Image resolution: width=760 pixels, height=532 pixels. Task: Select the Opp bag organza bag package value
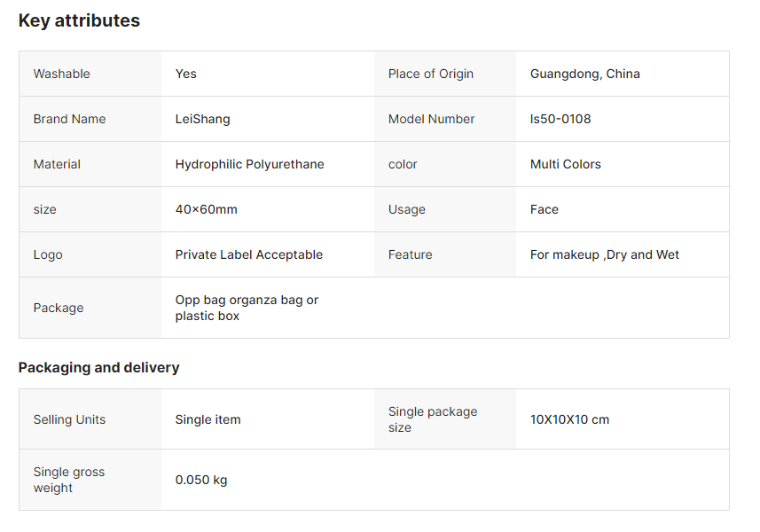pos(247,308)
